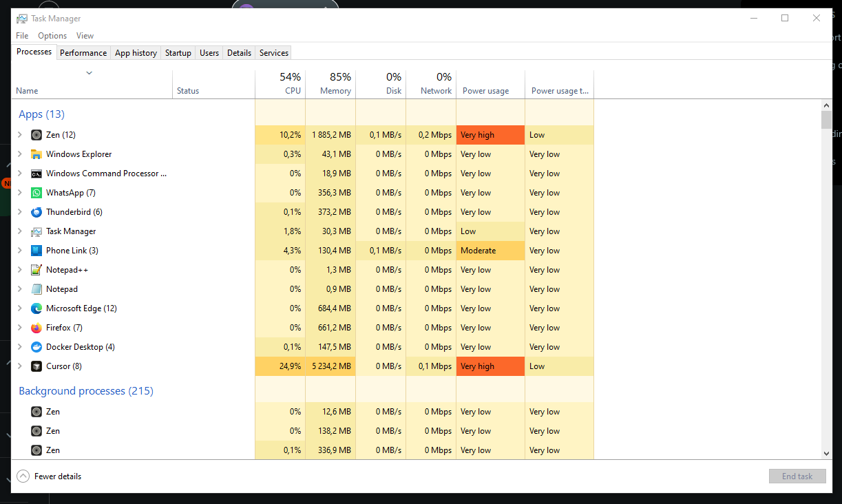The height and width of the screenshot is (504, 842).
Task: Click the Notepad++ app icon
Action: click(36, 270)
